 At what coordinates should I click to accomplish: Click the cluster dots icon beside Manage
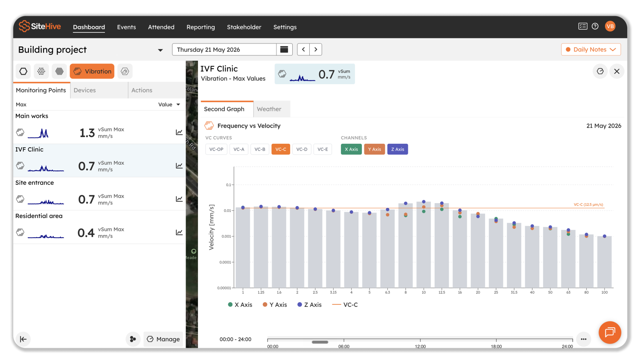[133, 339]
